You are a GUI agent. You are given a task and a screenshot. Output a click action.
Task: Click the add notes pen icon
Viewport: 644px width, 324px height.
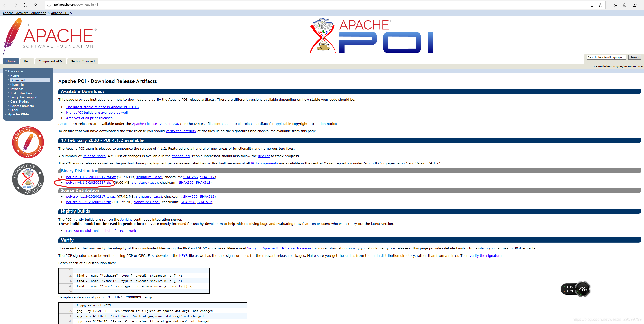pos(625,5)
